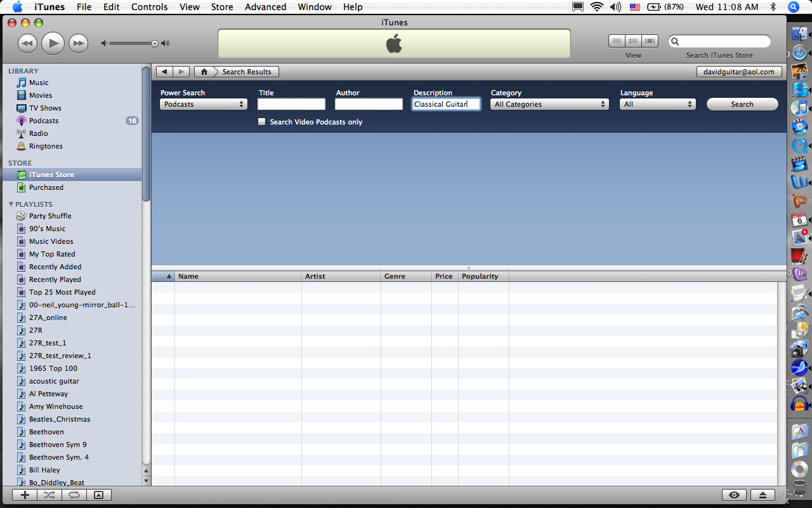Create a new playlist with plus button

[x=25, y=495]
